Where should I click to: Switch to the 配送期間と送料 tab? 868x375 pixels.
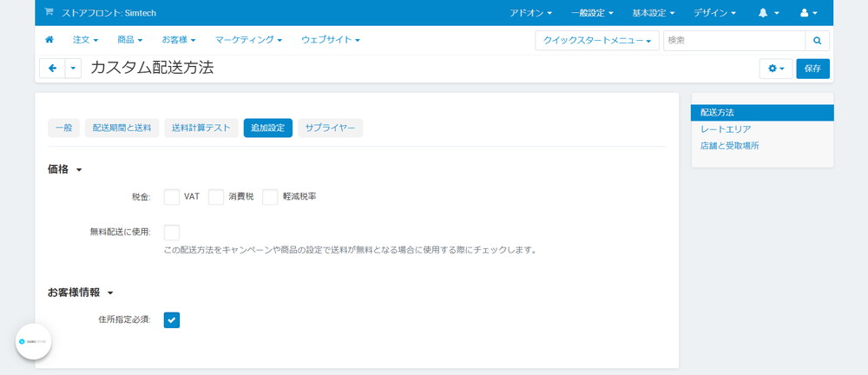pyautogui.click(x=122, y=128)
